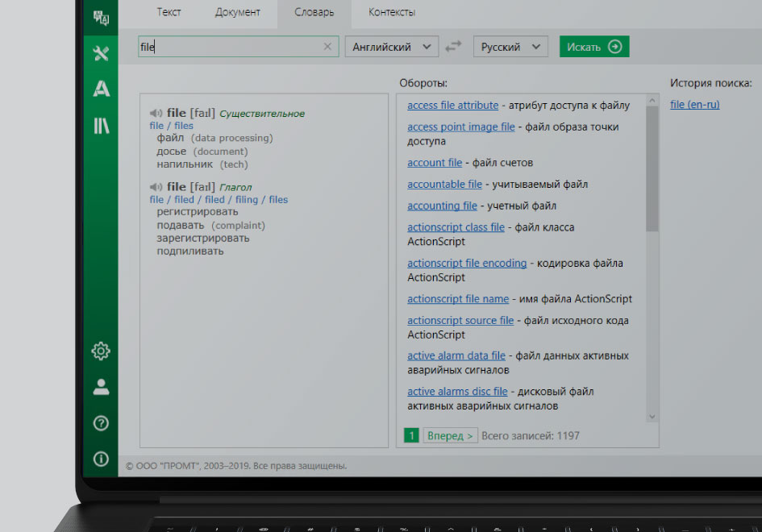
Task: Click the wrench and screwdriver tools icon
Action: [101, 53]
